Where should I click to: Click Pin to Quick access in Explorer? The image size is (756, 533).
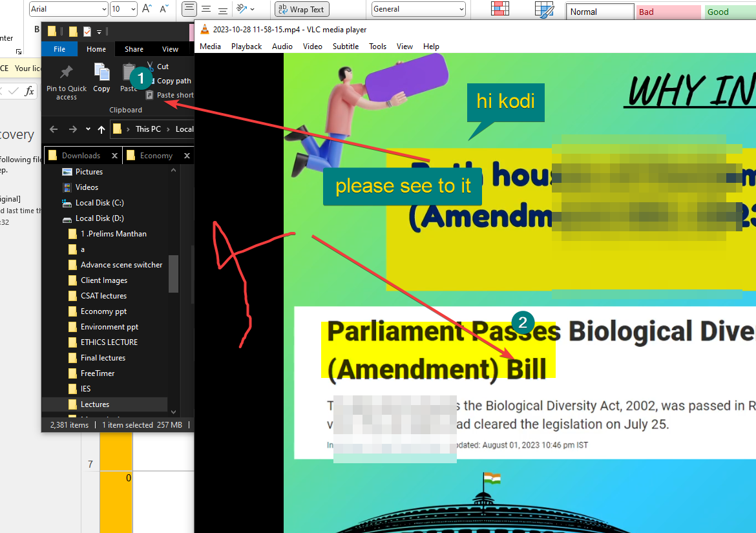tap(67, 82)
